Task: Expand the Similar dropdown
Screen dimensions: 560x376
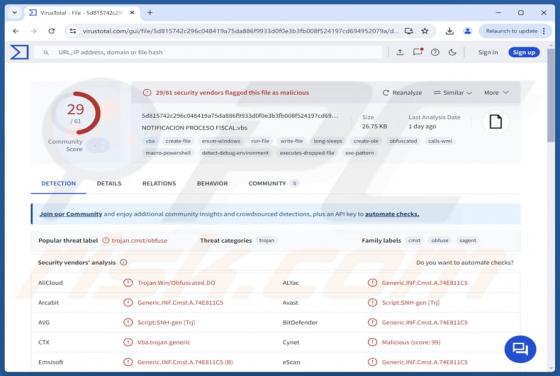Action: (452, 92)
